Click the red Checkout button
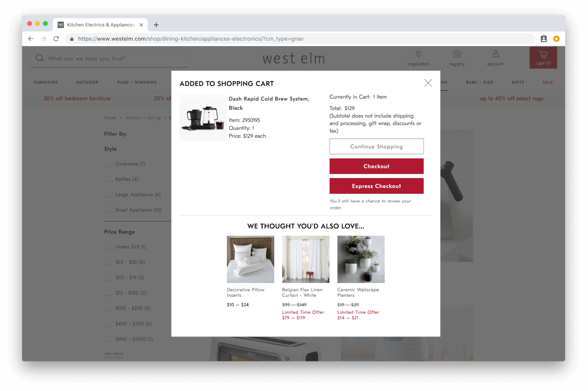 376,166
